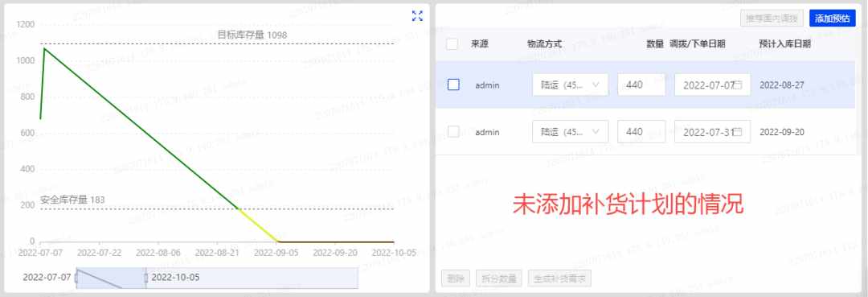Click the second row quantity field showing 440
This screenshot has width=868, height=297.
(641, 132)
